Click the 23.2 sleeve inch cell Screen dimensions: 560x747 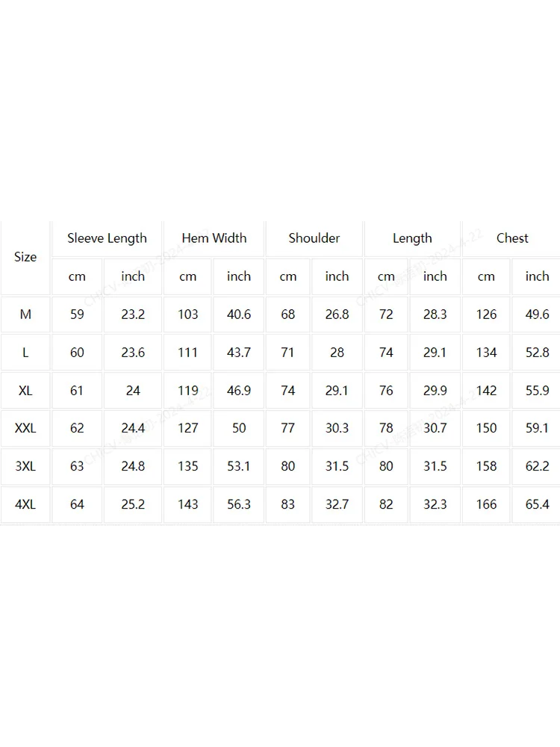(133, 314)
